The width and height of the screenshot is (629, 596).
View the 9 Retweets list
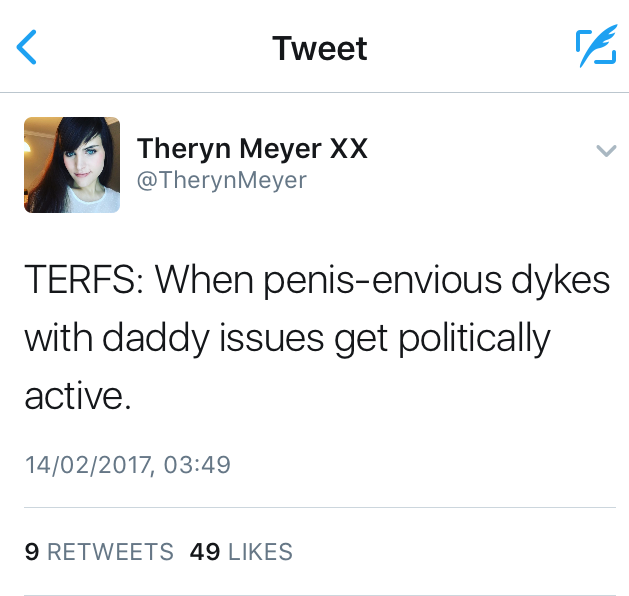coord(98,551)
